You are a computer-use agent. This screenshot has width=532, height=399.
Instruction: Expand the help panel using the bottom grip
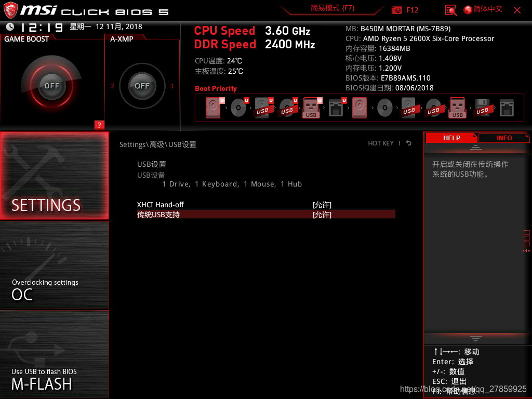pyautogui.click(x=476, y=338)
